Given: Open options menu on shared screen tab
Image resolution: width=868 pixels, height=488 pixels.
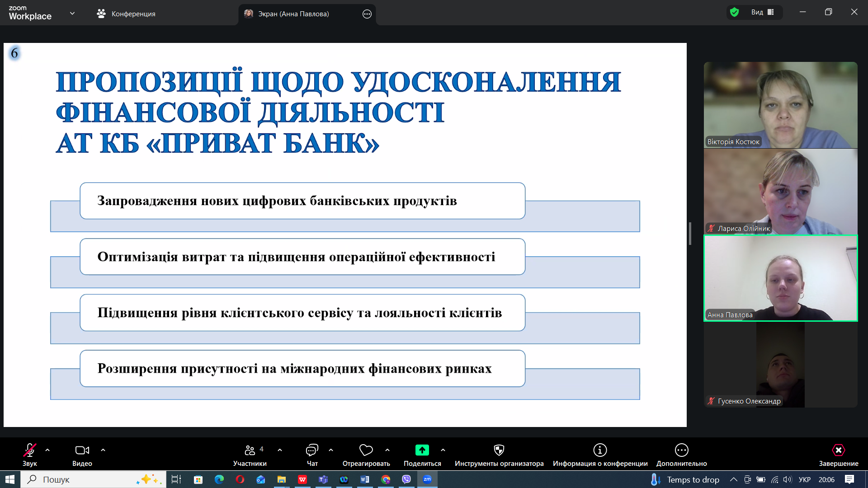Looking at the screenshot, I should (x=367, y=14).
